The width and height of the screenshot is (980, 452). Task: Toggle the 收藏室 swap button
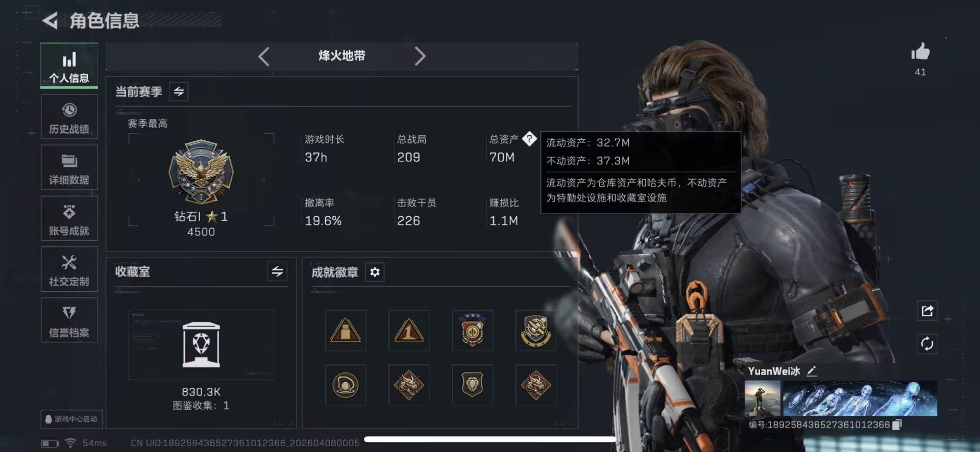[277, 271]
